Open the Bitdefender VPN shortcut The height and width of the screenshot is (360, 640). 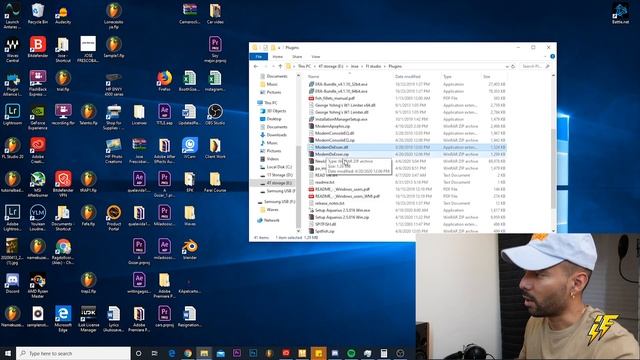click(63, 184)
